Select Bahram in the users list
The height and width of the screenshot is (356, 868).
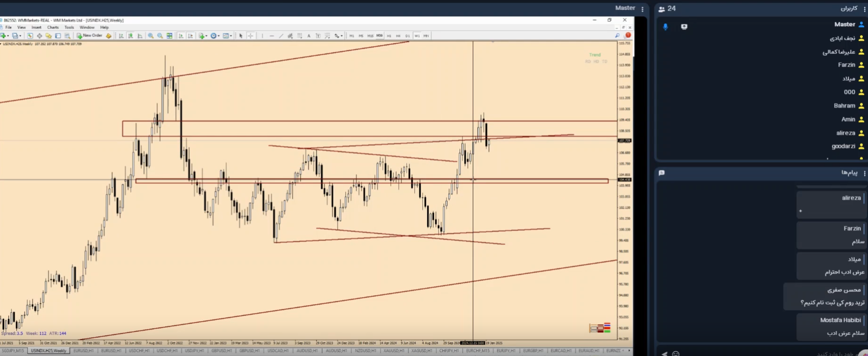point(845,106)
